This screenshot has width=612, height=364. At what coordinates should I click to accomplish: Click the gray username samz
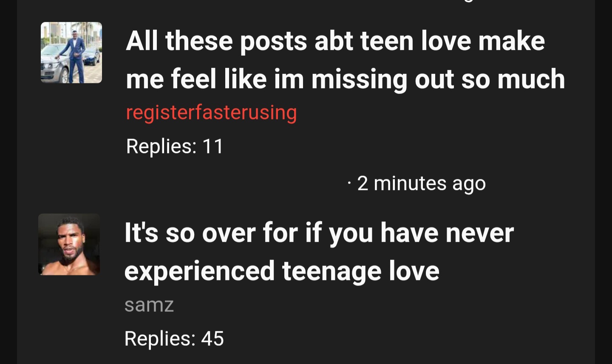(149, 305)
